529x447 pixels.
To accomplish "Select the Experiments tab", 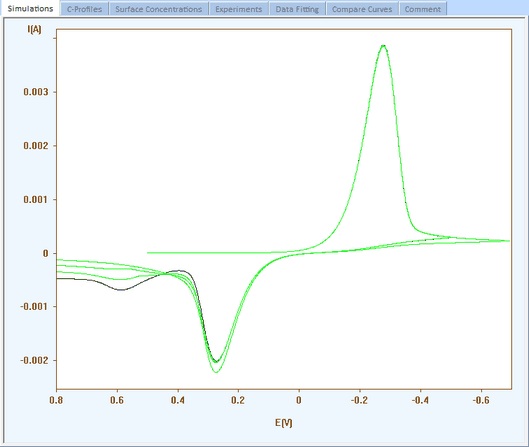I will [239, 9].
